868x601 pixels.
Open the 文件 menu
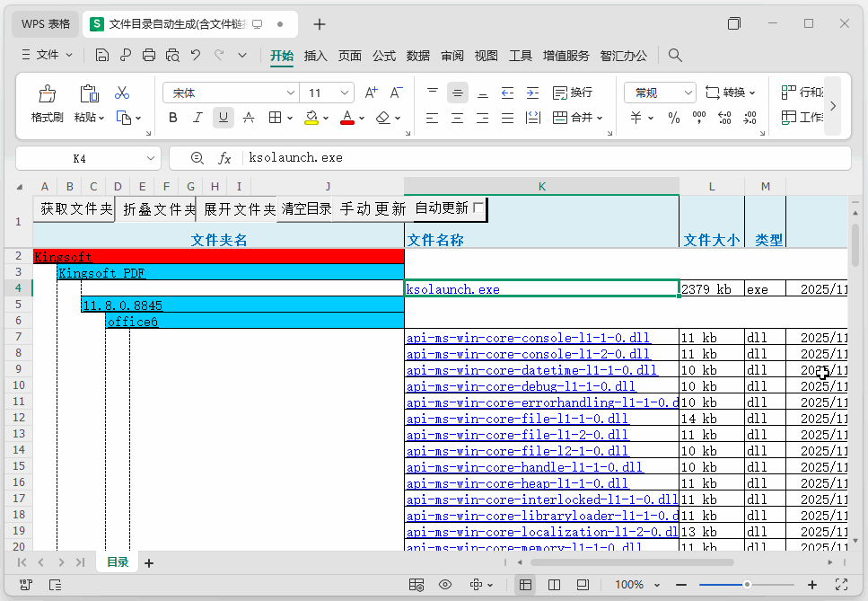pos(47,55)
